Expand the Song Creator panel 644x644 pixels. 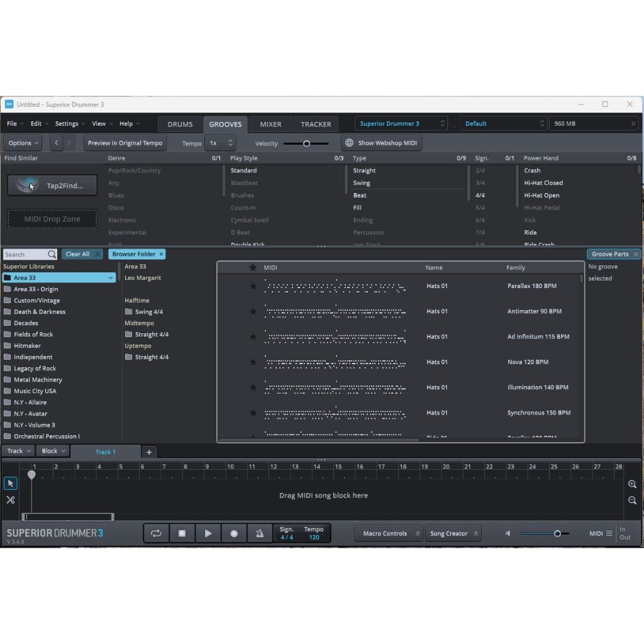click(453, 533)
